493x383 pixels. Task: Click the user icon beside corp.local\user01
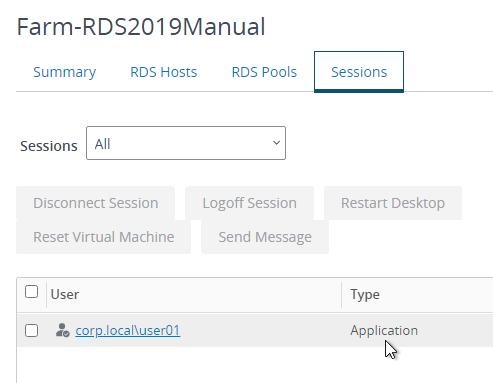62,330
